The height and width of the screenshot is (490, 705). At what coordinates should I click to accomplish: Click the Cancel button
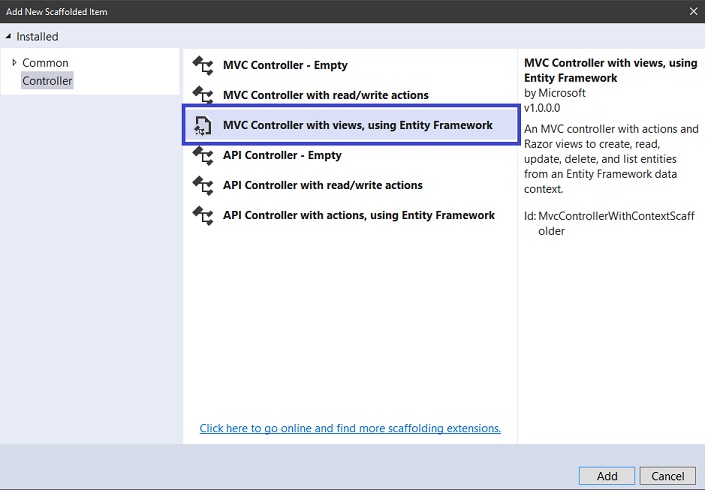[x=668, y=476]
